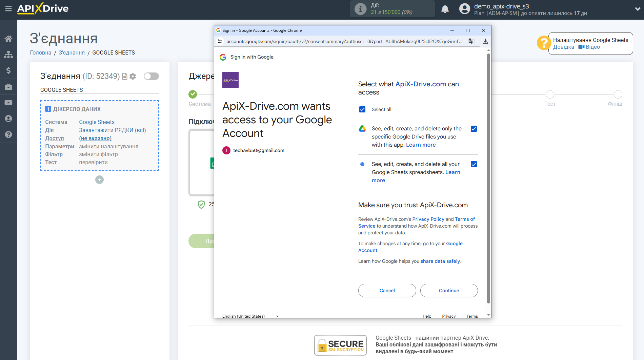Uncheck the Google Sheets spreadsheets permission checkbox
Screen dimensions: 644x360
[474, 164]
